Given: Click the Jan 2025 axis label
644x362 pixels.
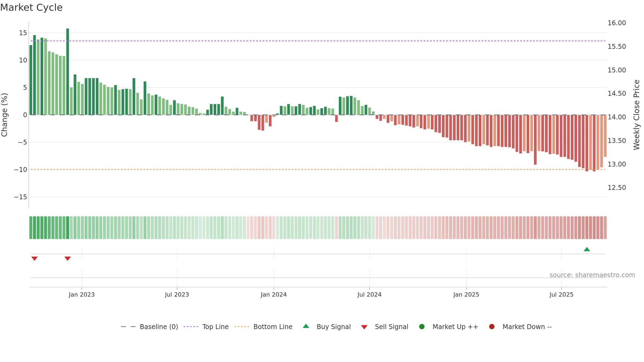Looking at the screenshot, I should pyautogui.click(x=466, y=295).
